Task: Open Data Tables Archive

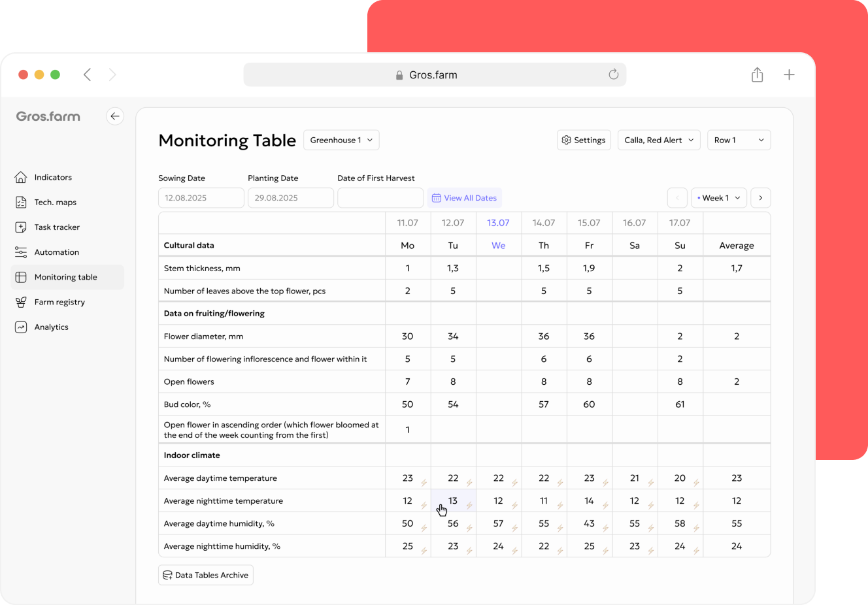Action: tap(205, 575)
